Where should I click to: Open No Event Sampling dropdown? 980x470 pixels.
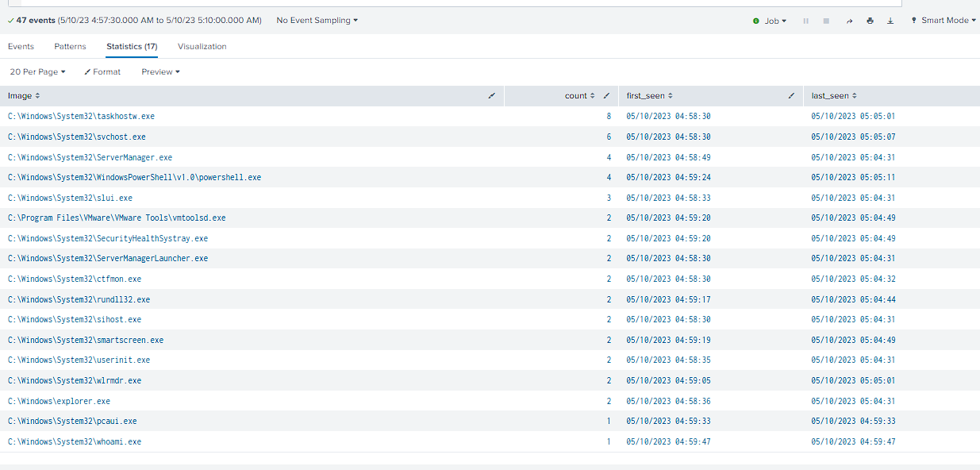[x=317, y=21]
